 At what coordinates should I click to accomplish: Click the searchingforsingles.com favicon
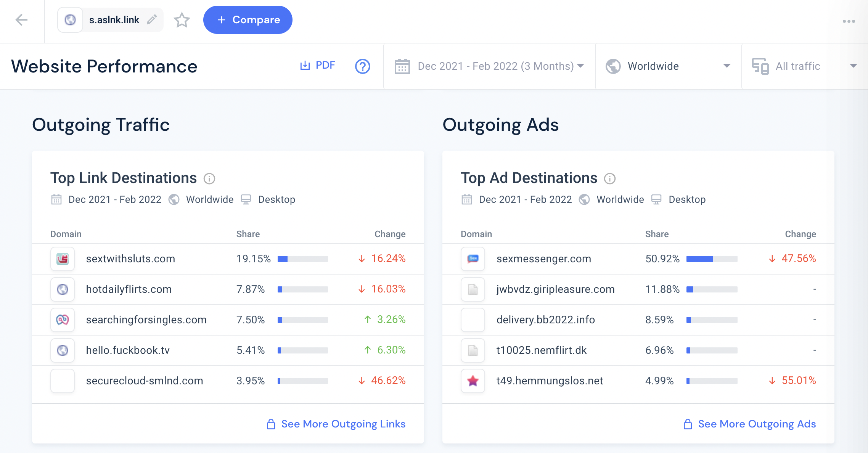click(x=63, y=320)
